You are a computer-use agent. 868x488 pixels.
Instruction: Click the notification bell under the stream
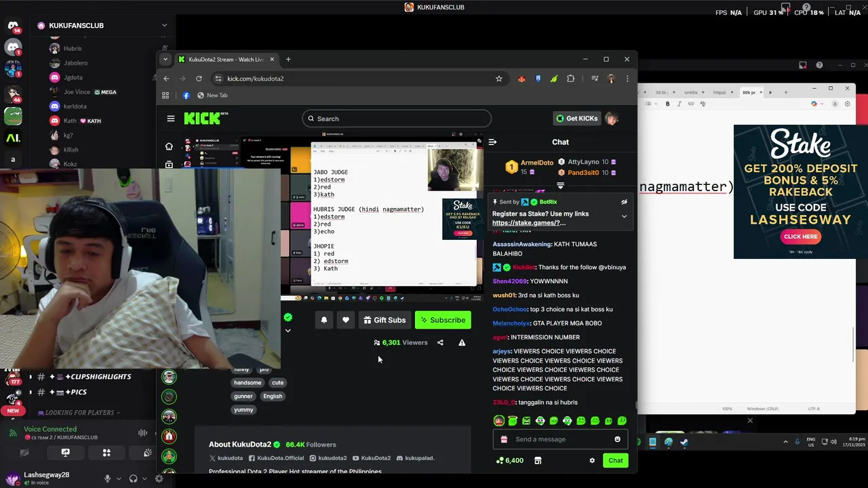point(324,320)
